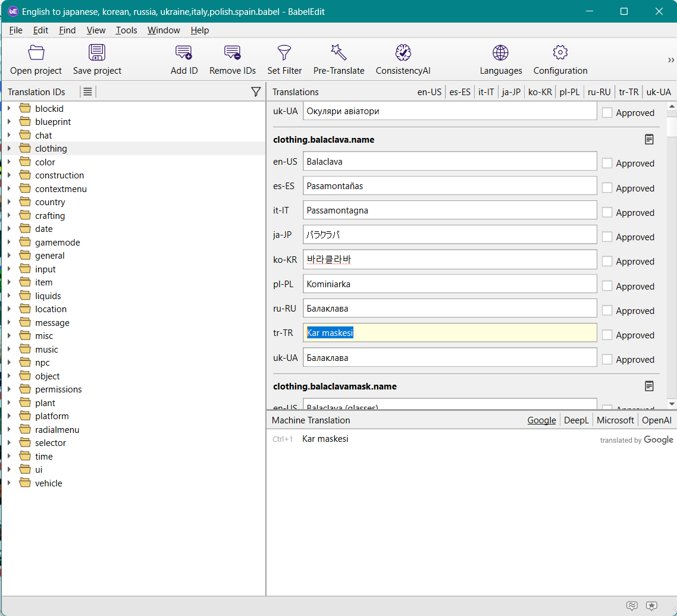Open the comment note for clothing.balaclava.name
Image resolution: width=677 pixels, height=616 pixels.
(649, 139)
